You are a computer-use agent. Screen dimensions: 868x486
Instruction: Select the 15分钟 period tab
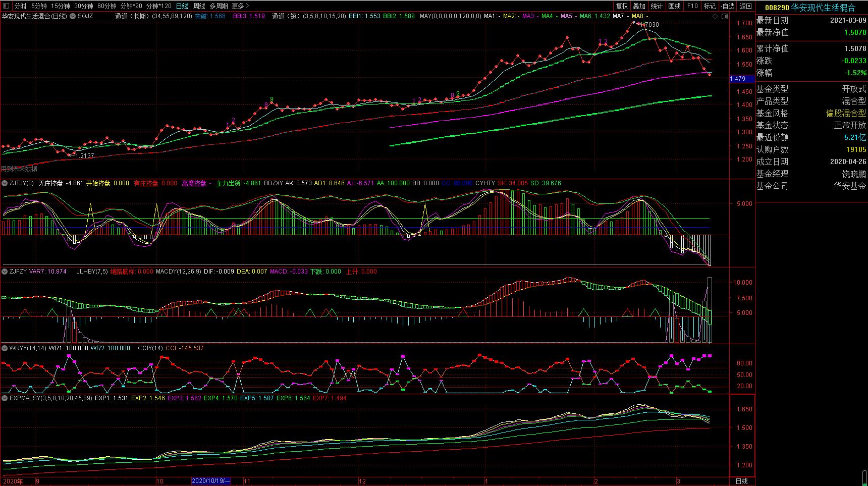click(60, 6)
